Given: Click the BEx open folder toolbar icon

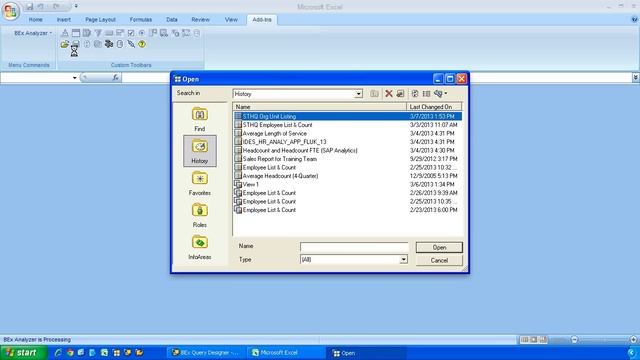Looking at the screenshot, I should pyautogui.click(x=64, y=44).
